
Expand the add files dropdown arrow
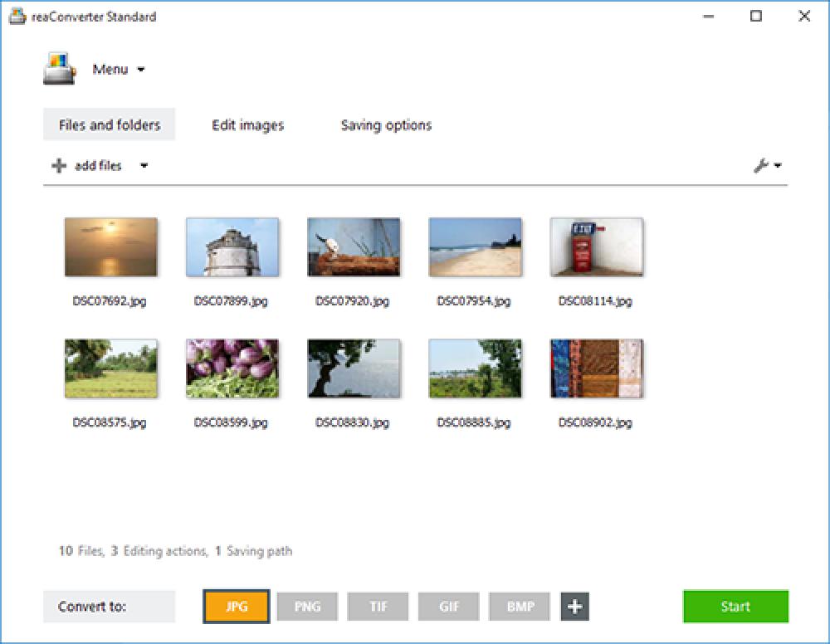tap(144, 166)
